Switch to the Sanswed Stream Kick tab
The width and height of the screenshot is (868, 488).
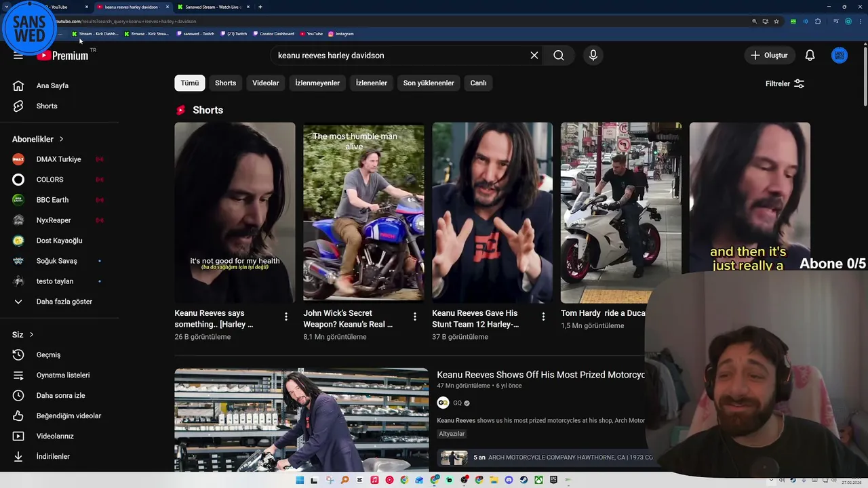(x=214, y=7)
